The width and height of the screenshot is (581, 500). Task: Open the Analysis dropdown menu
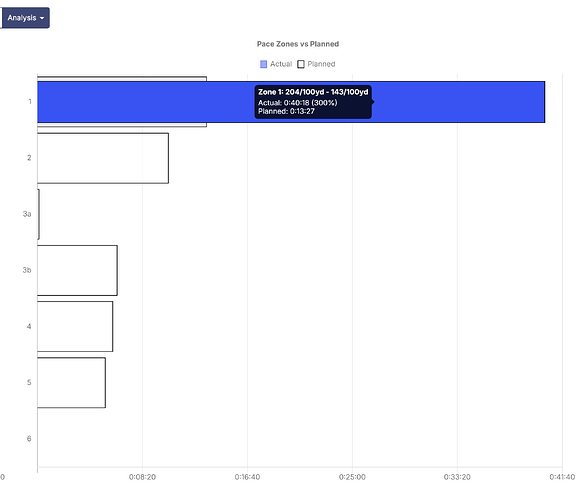(25, 18)
